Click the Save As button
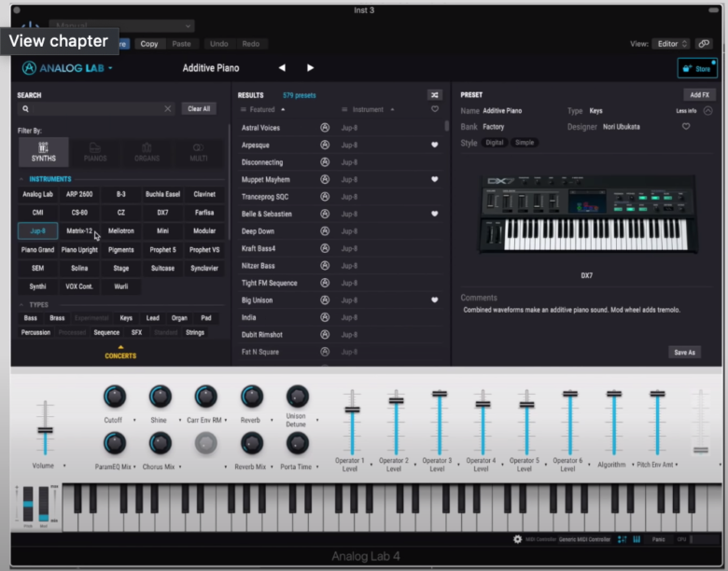728x571 pixels. point(684,353)
